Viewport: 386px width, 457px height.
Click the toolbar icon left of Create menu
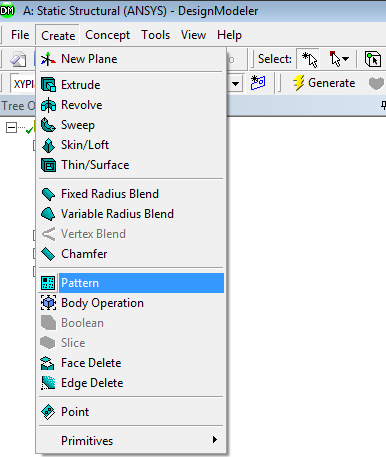tap(18, 60)
